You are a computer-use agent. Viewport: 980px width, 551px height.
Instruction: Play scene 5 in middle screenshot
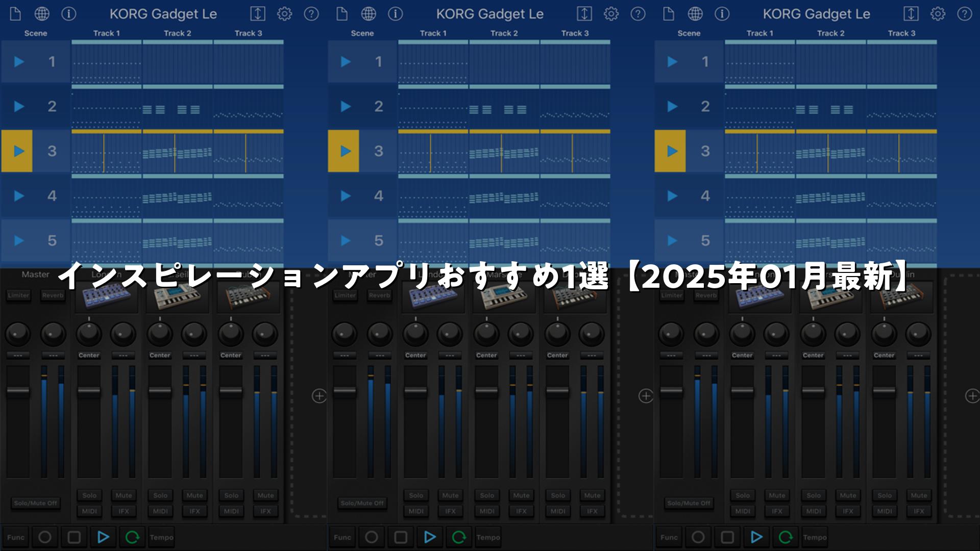coord(346,240)
